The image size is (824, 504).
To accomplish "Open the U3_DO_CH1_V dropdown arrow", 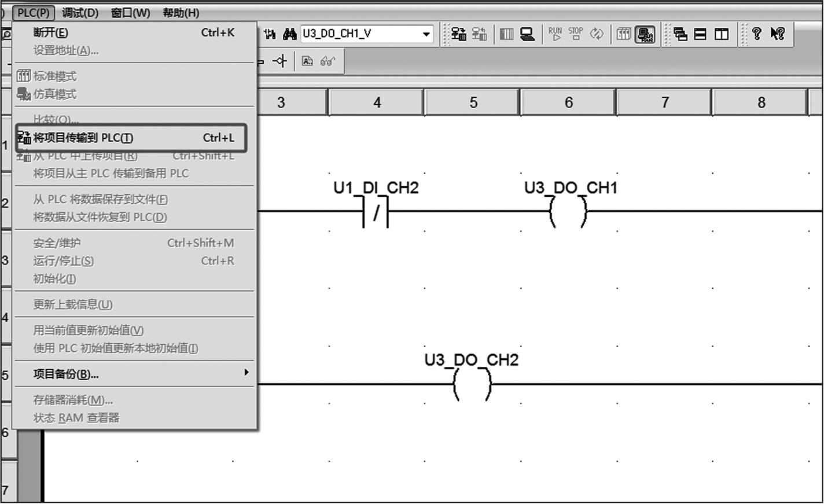I will [426, 34].
